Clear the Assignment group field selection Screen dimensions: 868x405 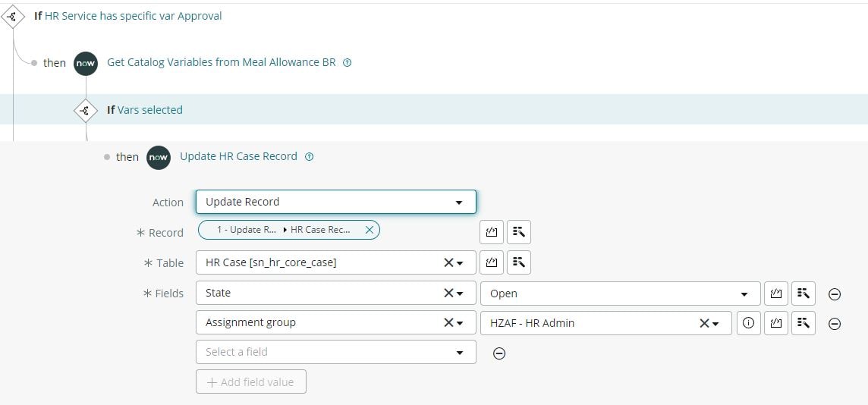(448, 323)
